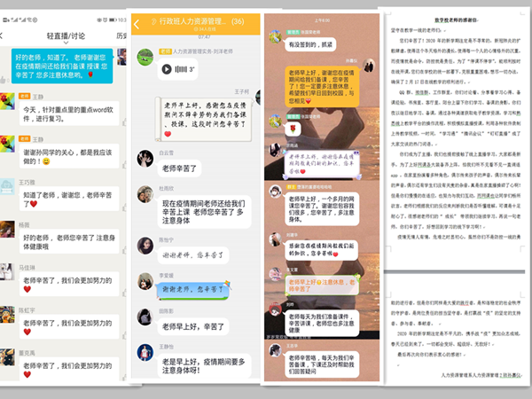The width and height of the screenshot is (532, 399).
Task: Tap 田陈影's avatar
Action: click(145, 316)
